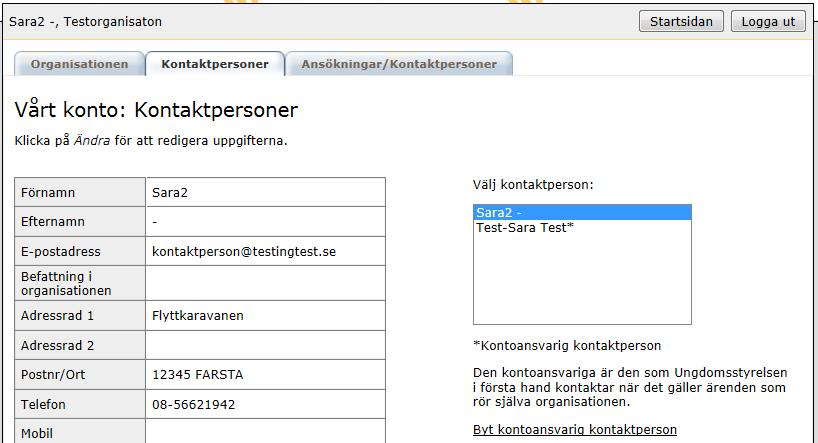The width and height of the screenshot is (818, 443).
Task: Click the phone number 08-56621942
Action: tap(194, 404)
